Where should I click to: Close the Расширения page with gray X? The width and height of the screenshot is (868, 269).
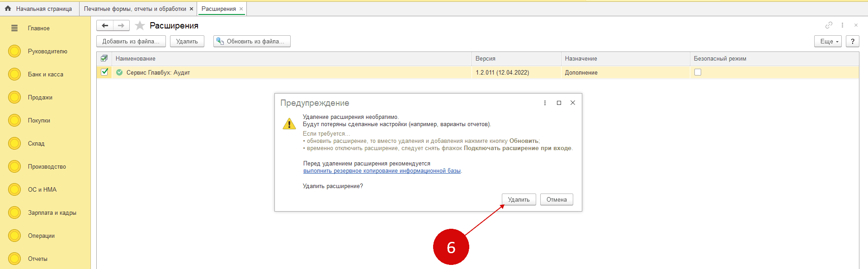pos(856,25)
